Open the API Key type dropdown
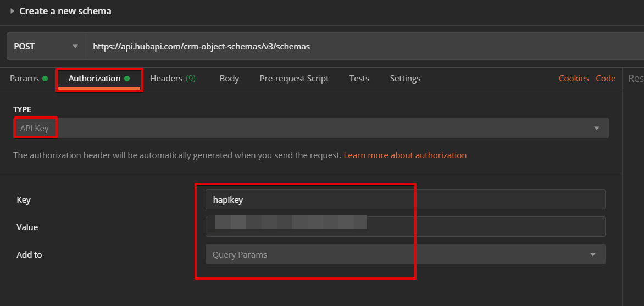644x306 pixels. click(308, 129)
